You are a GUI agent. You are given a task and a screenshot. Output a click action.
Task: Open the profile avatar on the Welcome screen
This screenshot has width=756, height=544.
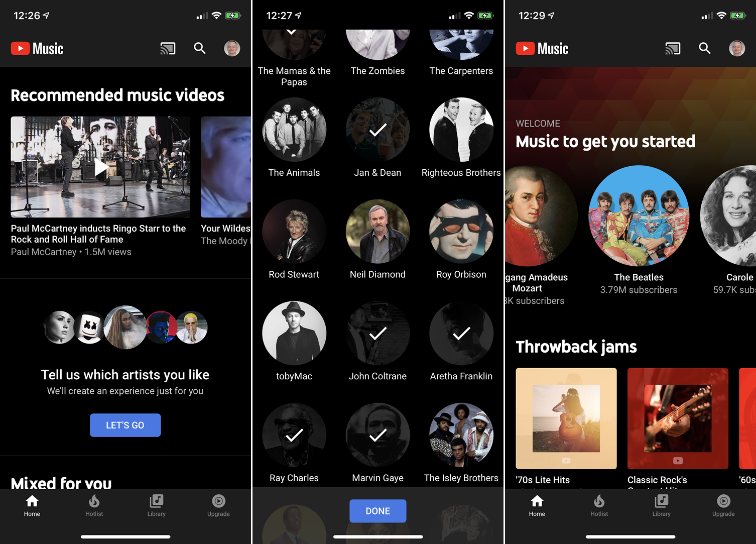tap(736, 48)
